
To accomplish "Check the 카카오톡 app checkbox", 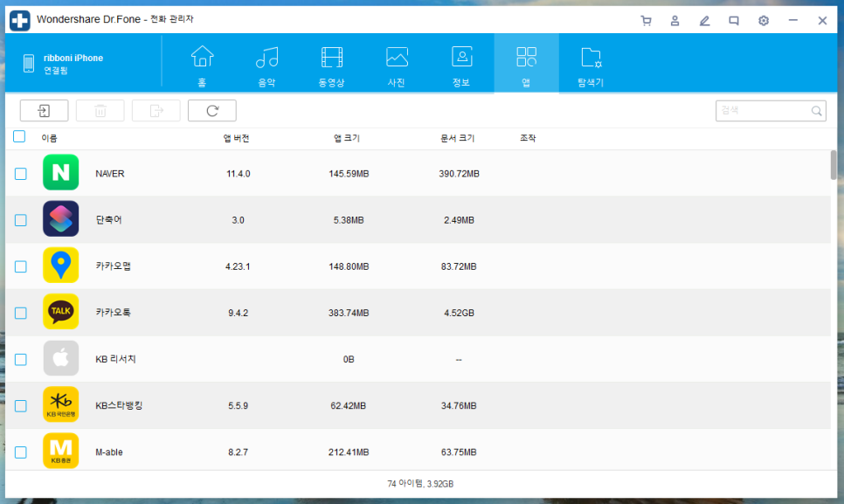I will click(20, 313).
